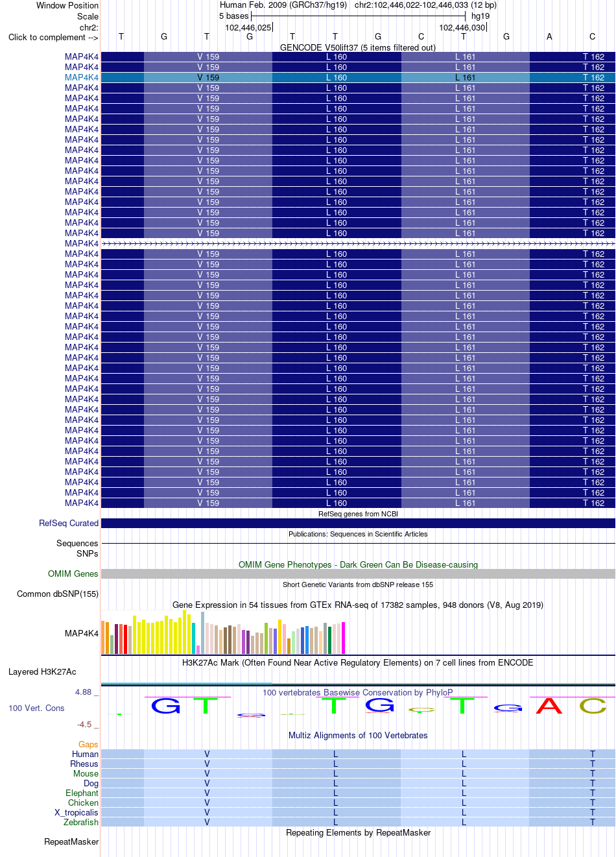Click 'Multiz Alignments of 100 Vertebrates' title
The width and height of the screenshot is (616, 857).
(358, 735)
